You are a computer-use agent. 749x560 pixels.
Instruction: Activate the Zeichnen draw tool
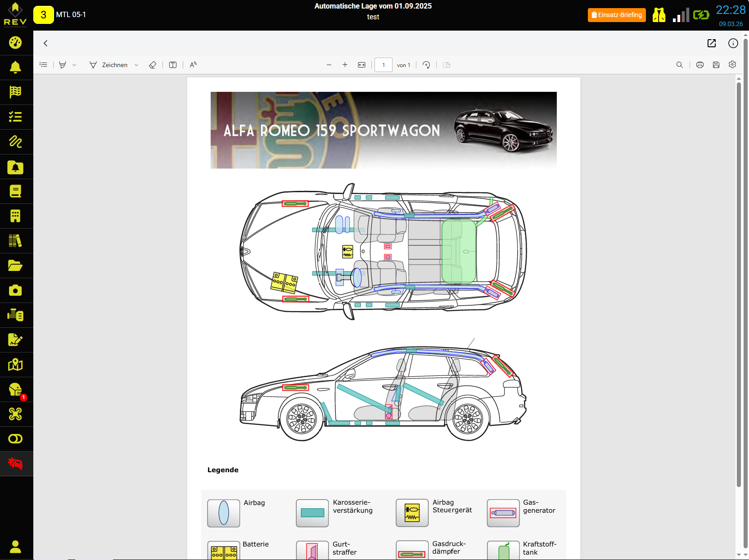pyautogui.click(x=108, y=65)
